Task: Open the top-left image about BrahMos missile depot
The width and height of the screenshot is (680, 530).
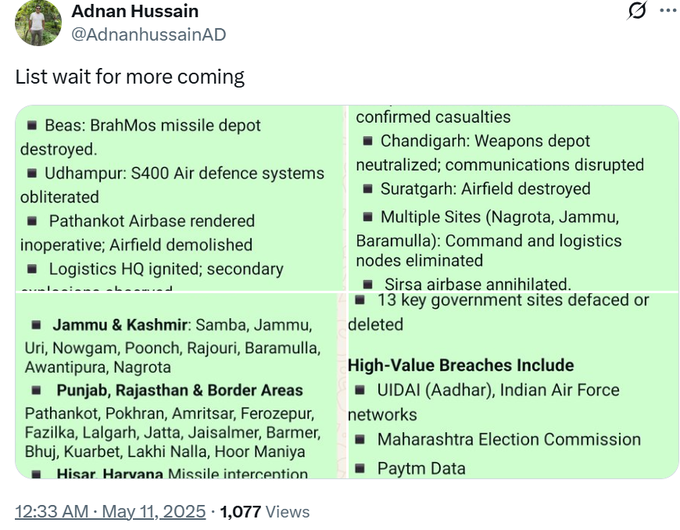Action: [x=180, y=200]
